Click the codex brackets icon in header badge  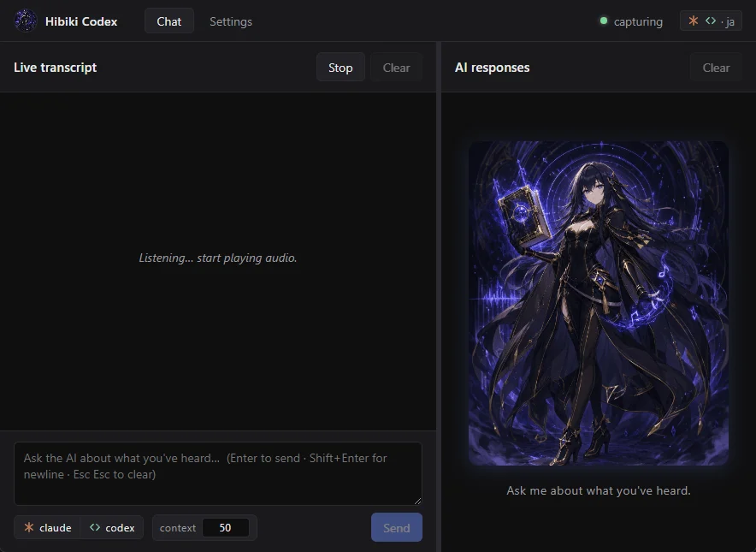[711, 21]
